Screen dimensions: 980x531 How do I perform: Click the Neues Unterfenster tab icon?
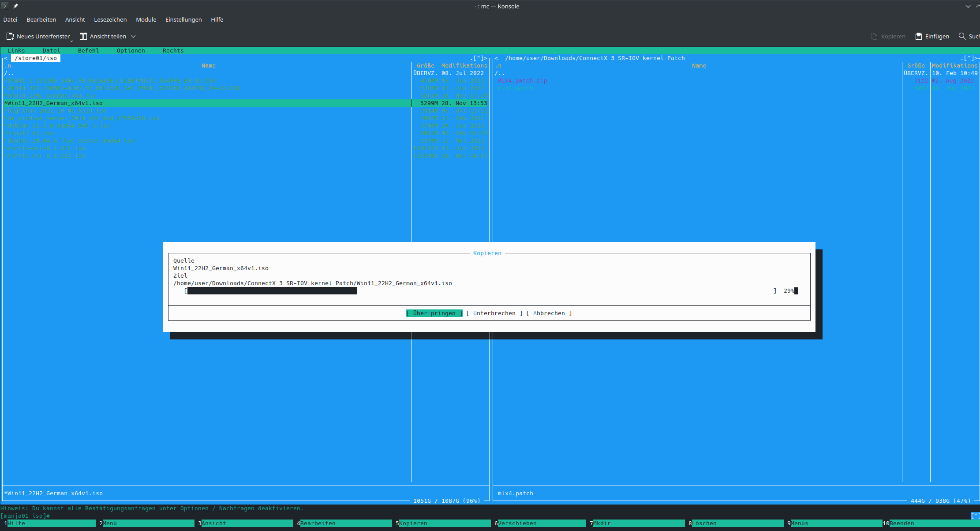(10, 36)
